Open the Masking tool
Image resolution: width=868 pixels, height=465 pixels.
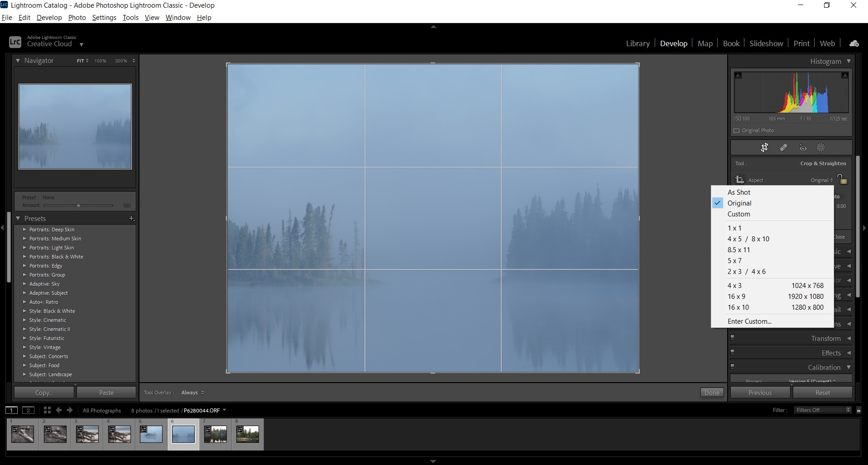point(821,147)
